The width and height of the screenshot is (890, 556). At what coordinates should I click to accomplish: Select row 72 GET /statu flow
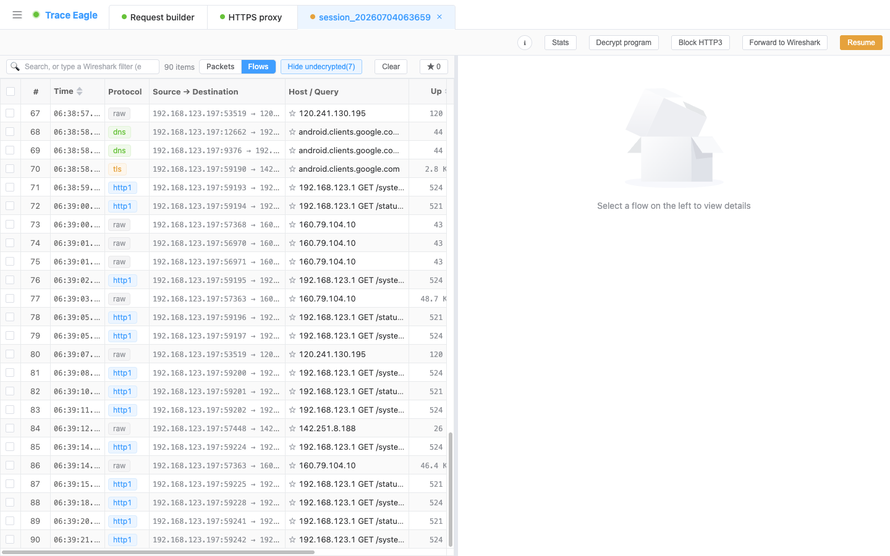224,206
